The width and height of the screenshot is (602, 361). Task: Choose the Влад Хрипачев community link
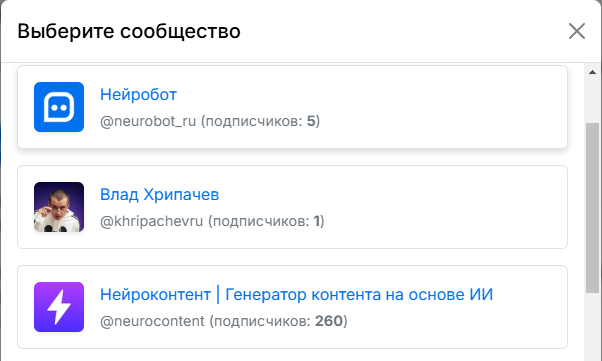[159, 194]
